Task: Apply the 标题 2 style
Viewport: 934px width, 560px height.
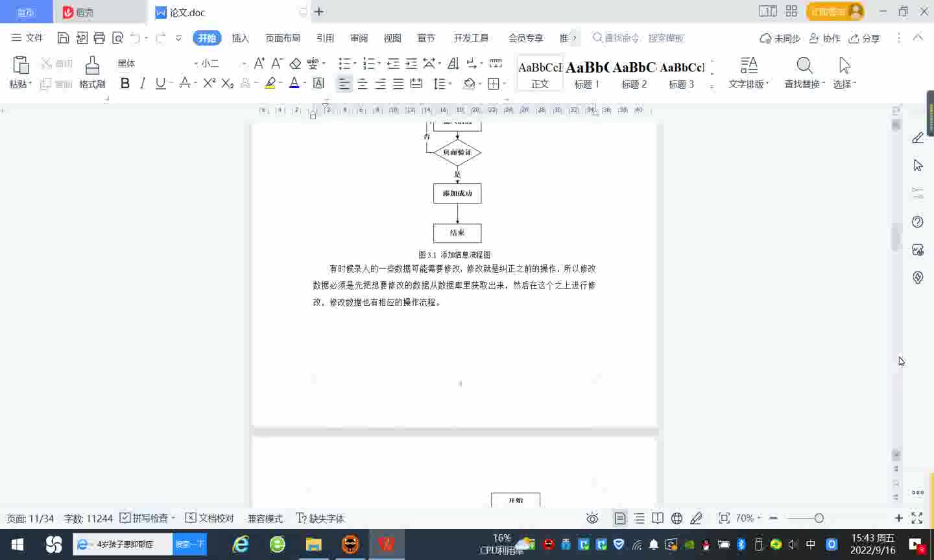Action: (634, 73)
